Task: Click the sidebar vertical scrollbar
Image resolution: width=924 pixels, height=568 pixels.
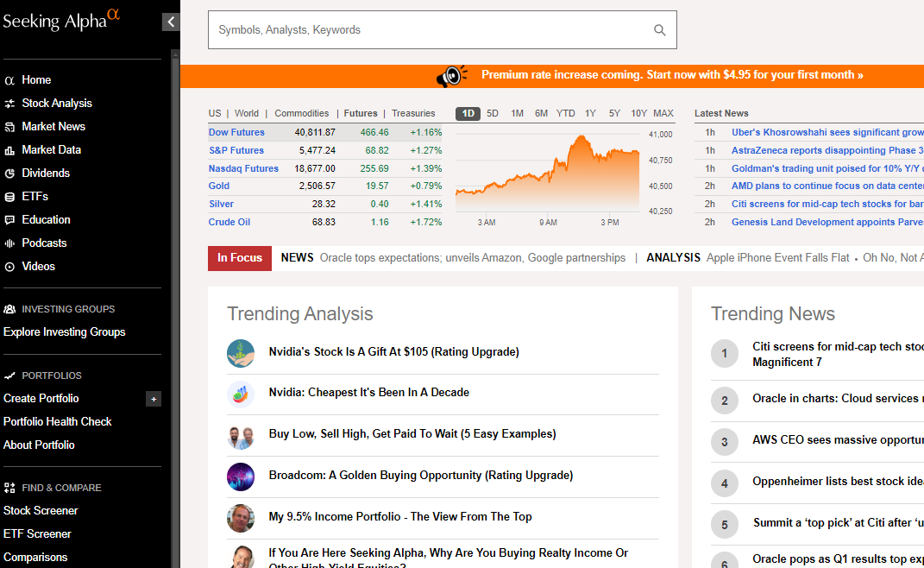Action: 175,308
